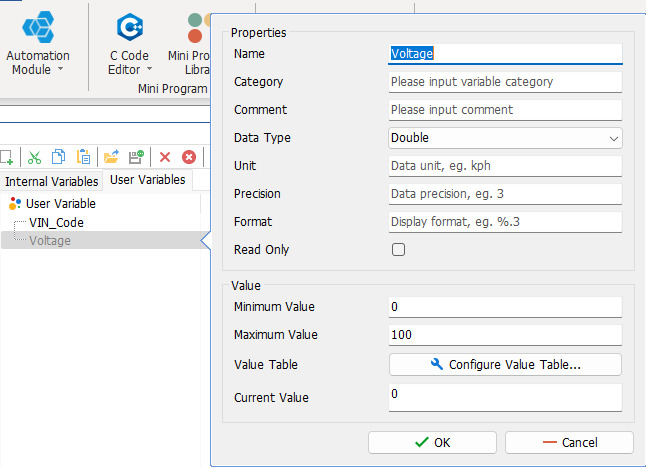
Task: Expand the C Code Editor dropdown arrow
Action: pos(150,71)
